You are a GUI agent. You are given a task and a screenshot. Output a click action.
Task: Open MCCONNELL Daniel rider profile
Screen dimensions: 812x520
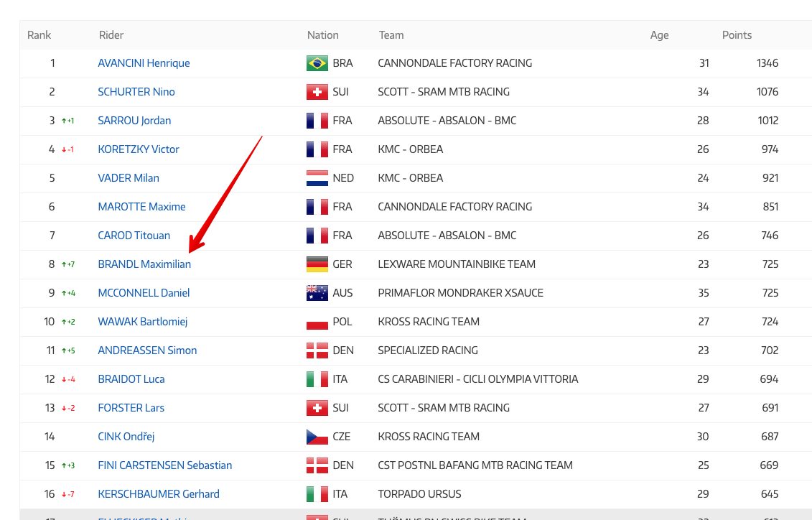(144, 293)
